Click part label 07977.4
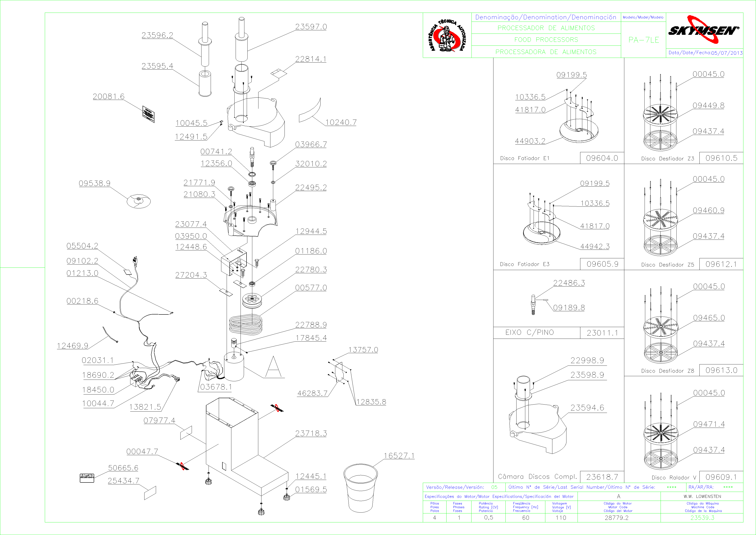This screenshot has width=756, height=535. [159, 421]
